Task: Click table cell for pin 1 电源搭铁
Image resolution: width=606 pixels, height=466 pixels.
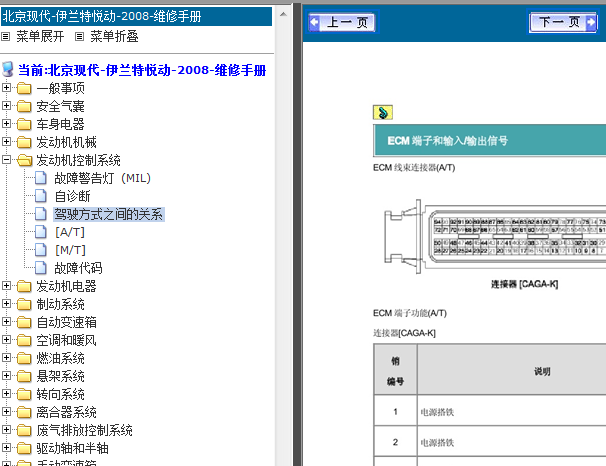Action: (512, 412)
